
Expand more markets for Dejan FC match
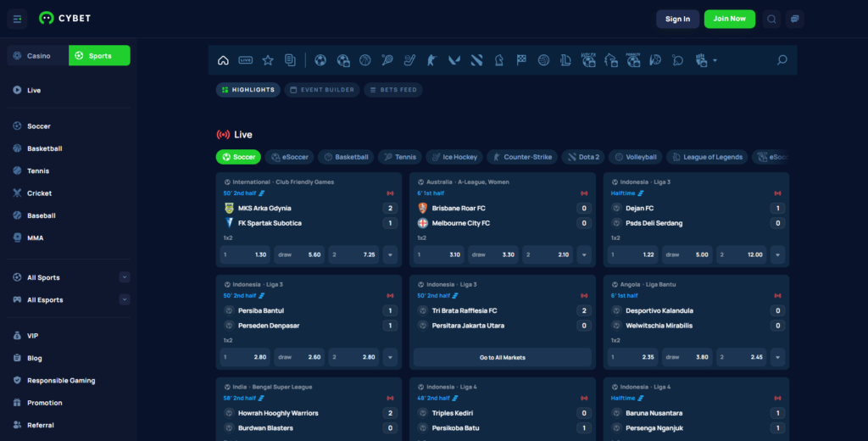[778, 255]
